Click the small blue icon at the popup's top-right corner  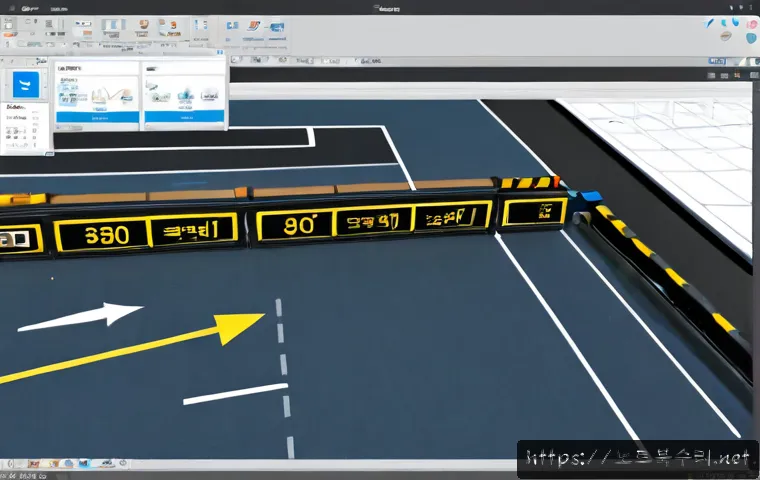pyautogui.click(x=220, y=52)
